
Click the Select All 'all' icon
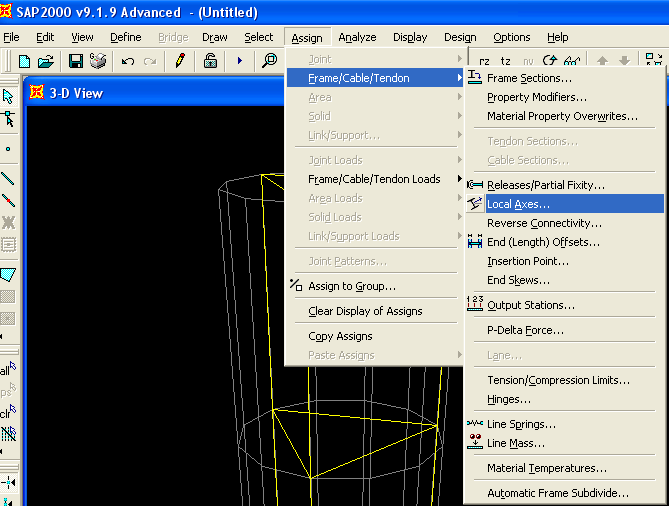8,369
